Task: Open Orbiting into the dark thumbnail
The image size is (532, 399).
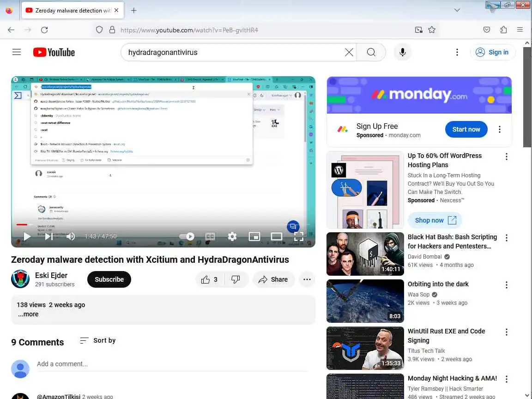Action: [365, 301]
